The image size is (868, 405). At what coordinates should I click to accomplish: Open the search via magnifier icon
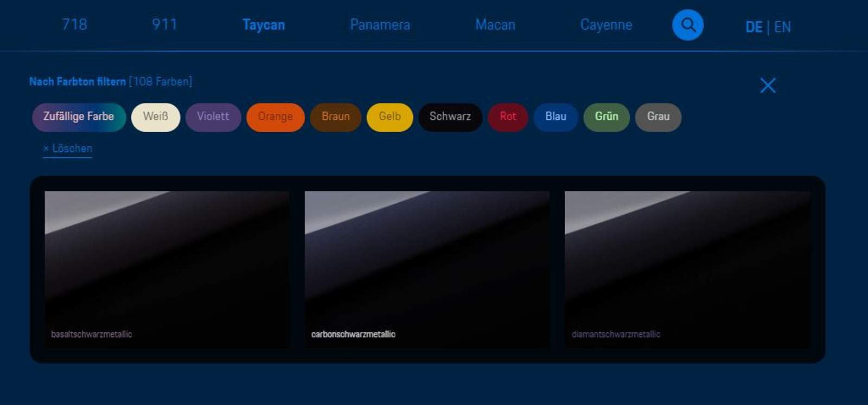click(x=687, y=25)
